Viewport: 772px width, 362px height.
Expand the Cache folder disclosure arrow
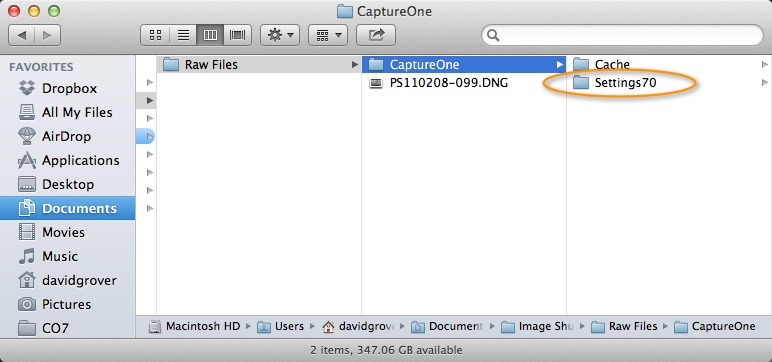tap(765, 65)
